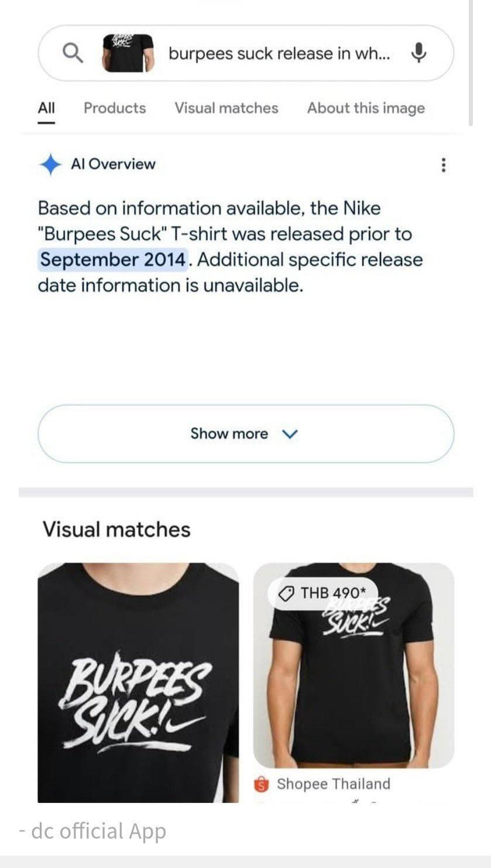
Task: Open the Shopee shirt visual match
Action: [353, 665]
